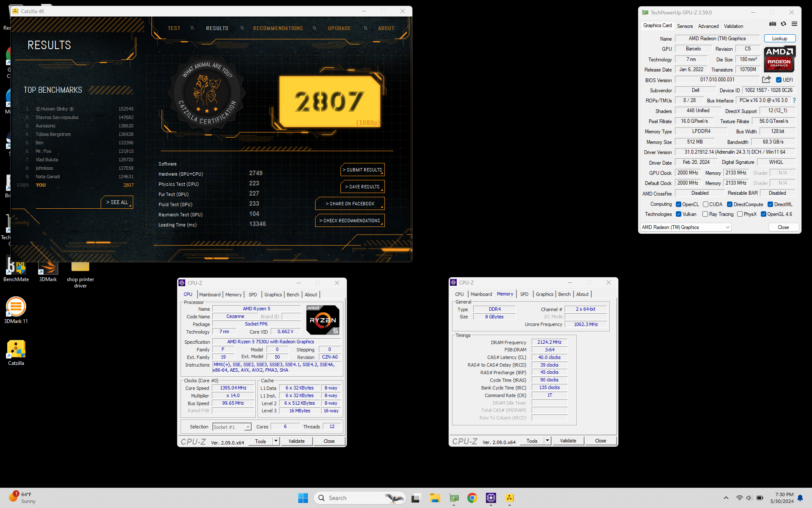
Task: Open Graphics tab in left CPU-Z window
Action: tap(273, 295)
